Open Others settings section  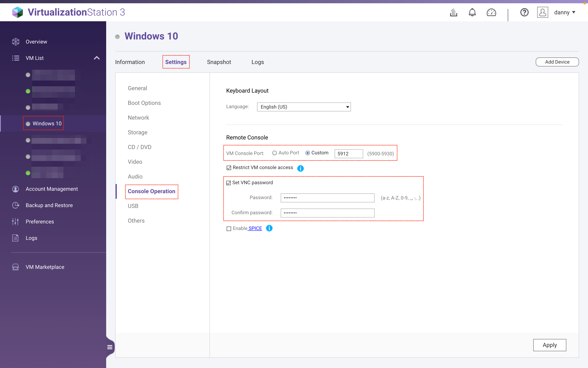[136, 221]
